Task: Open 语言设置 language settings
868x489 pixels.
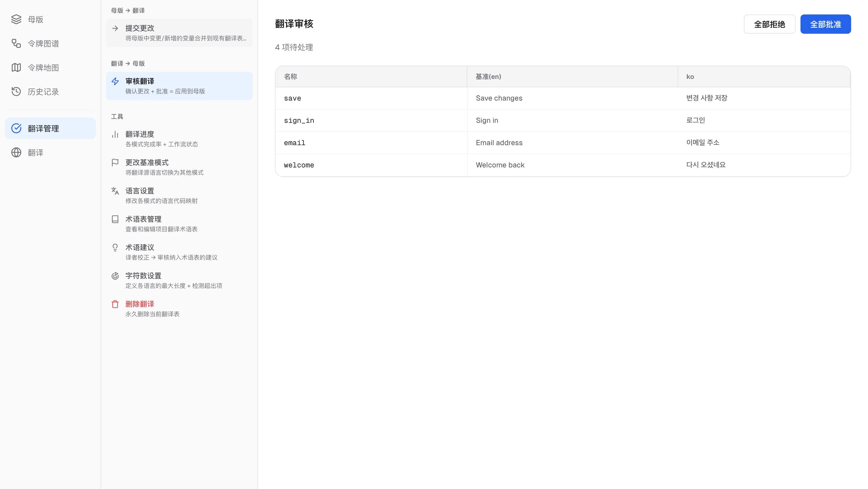Action: 179,195
